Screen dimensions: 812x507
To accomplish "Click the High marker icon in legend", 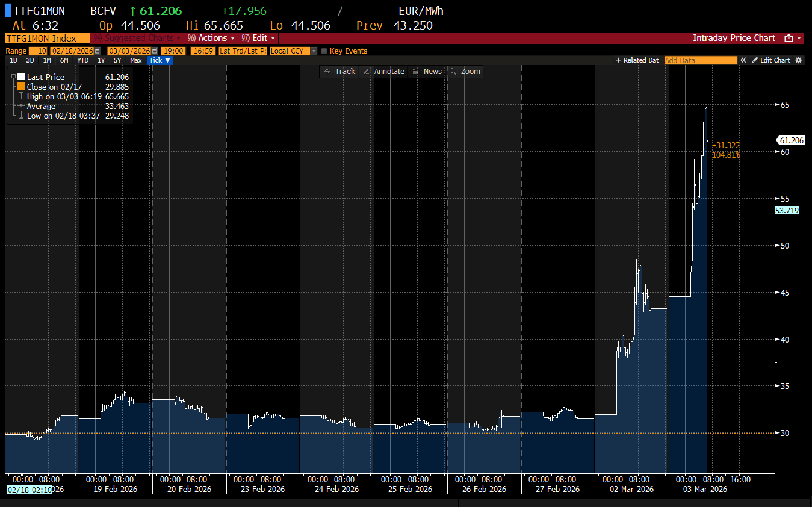I will pyautogui.click(x=21, y=96).
